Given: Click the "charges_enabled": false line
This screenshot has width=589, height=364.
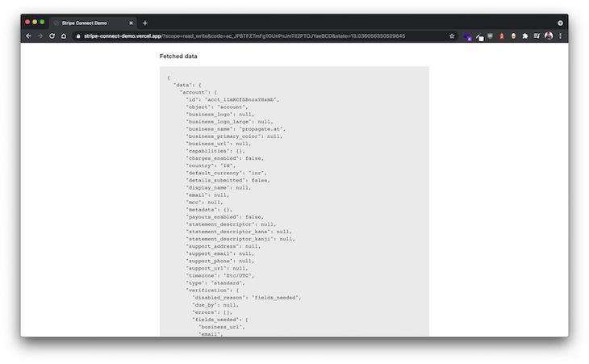Looking at the screenshot, I should (x=224, y=158).
